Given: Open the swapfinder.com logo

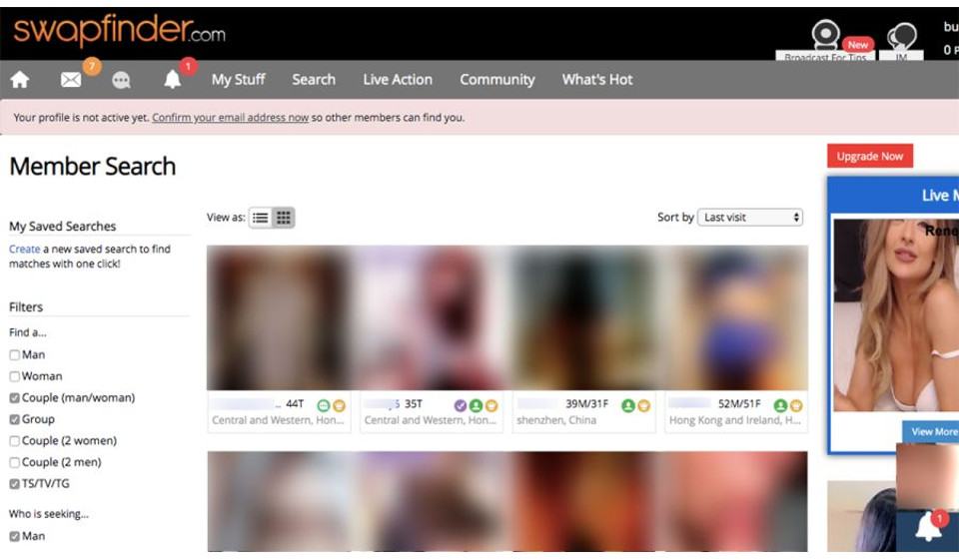Looking at the screenshot, I should point(119,32).
